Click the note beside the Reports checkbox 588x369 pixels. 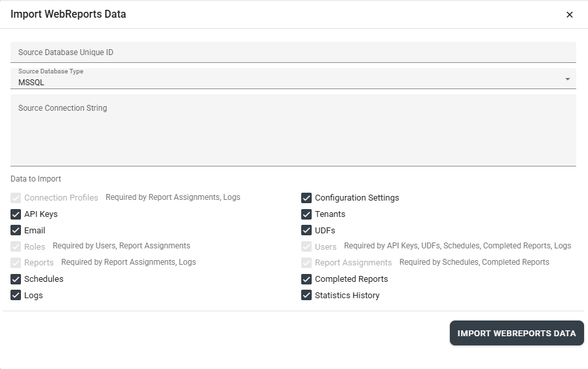pyautogui.click(x=128, y=262)
